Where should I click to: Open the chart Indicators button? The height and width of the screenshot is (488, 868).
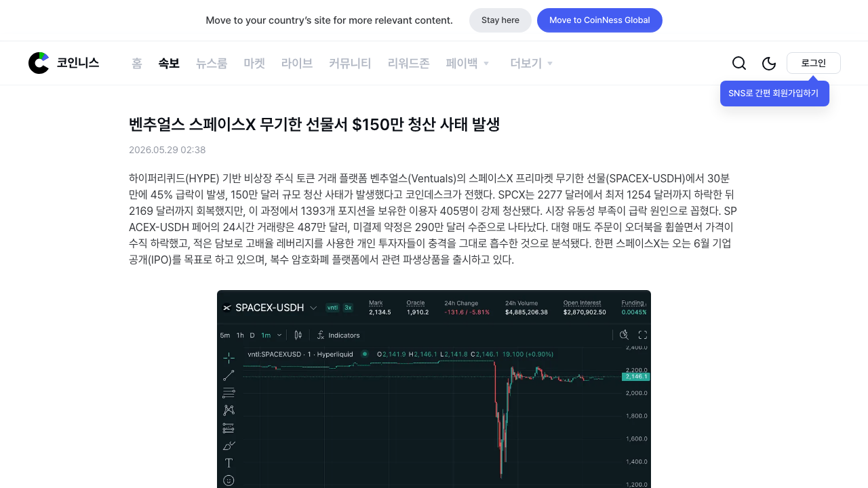338,335
